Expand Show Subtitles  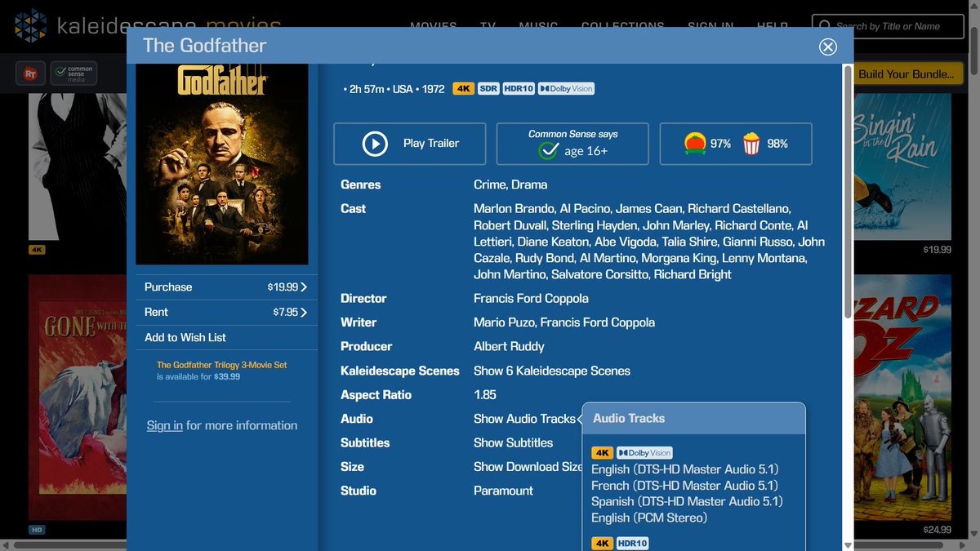click(513, 442)
